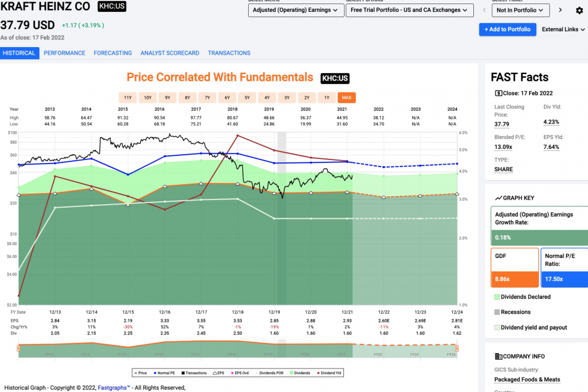Image resolution: width=588 pixels, height=392 pixels.
Task: Click FY18 marker in the navigator chart
Action: point(232,354)
